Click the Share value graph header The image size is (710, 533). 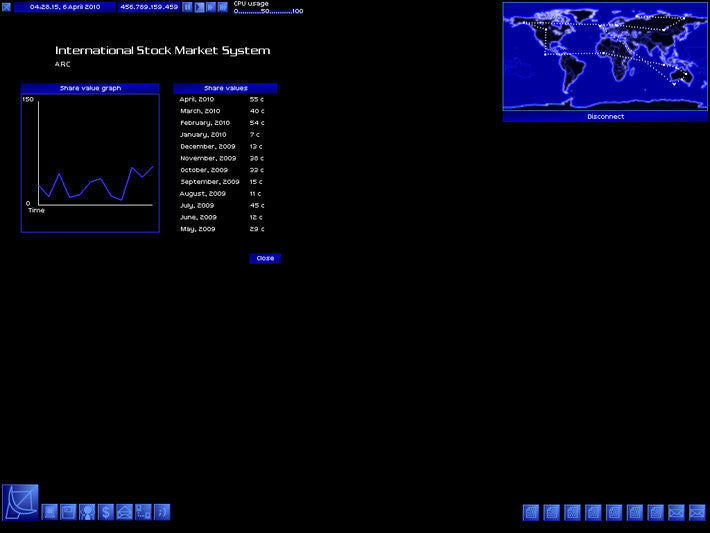tap(90, 88)
